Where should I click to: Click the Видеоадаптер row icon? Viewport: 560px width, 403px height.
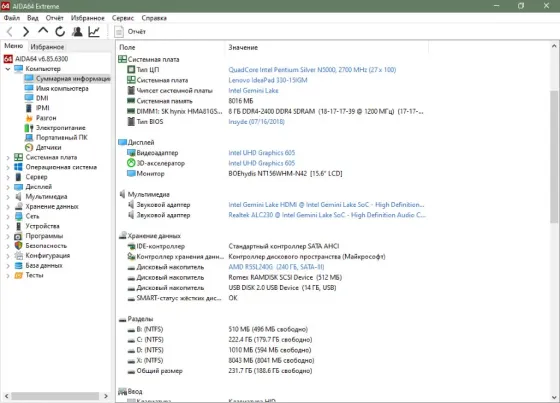[x=131, y=153]
